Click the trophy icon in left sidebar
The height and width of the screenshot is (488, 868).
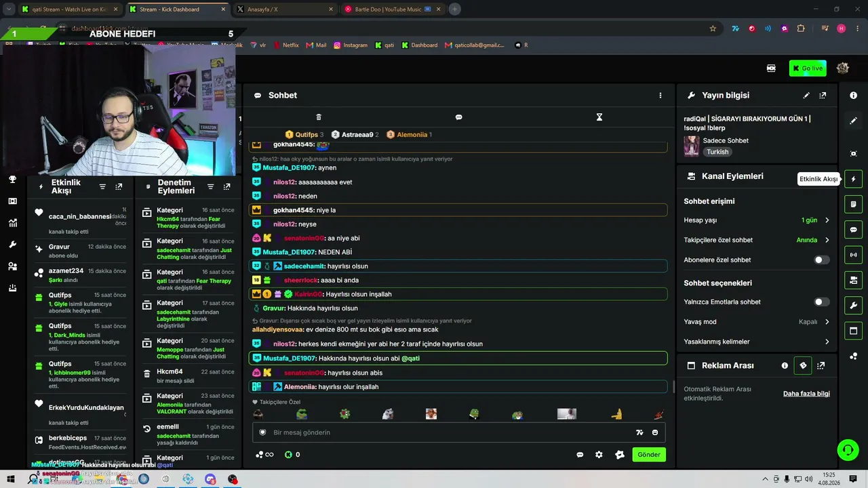click(x=12, y=180)
